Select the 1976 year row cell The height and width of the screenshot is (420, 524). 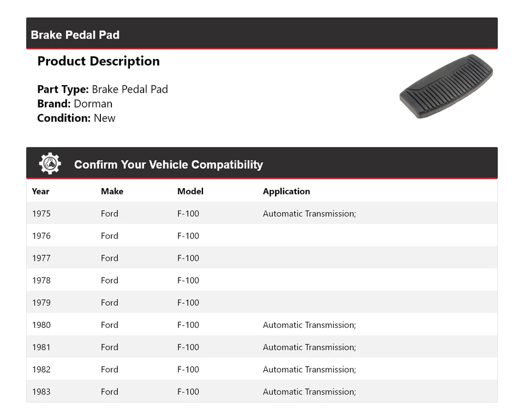pyautogui.click(x=41, y=236)
